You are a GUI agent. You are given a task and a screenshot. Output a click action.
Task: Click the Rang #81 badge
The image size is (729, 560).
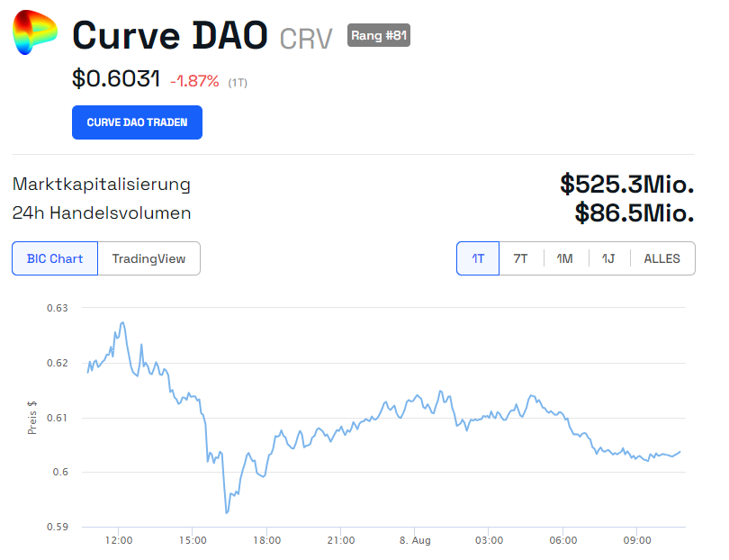click(379, 35)
